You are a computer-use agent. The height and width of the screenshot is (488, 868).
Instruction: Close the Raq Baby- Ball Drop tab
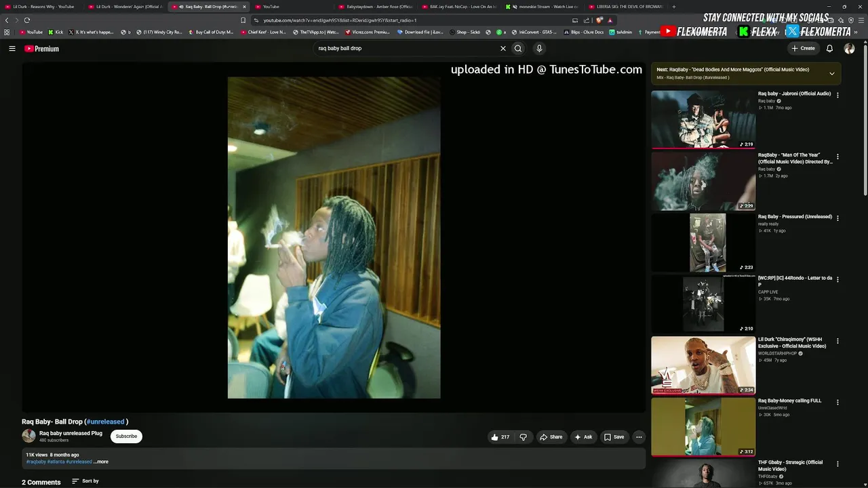pyautogui.click(x=245, y=7)
